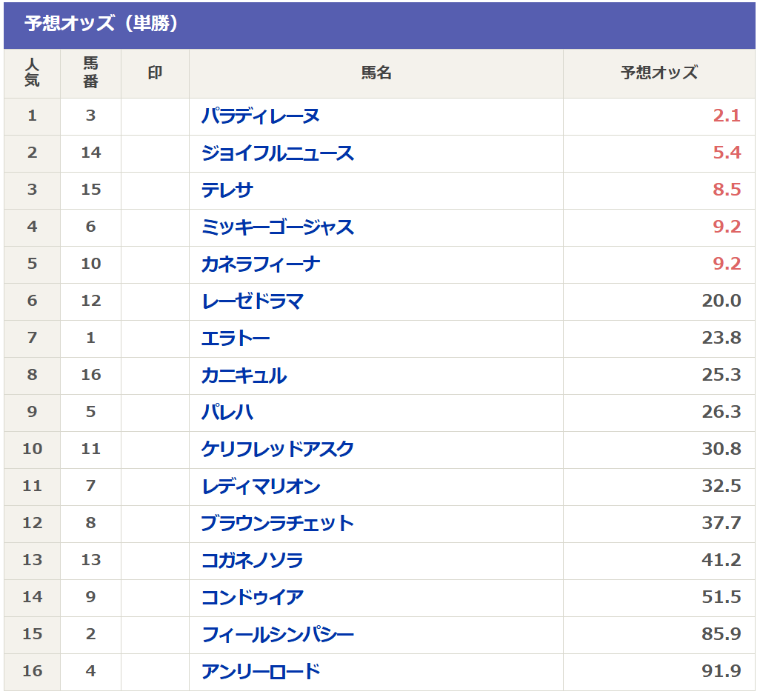Select ミッキーゴージャス horse link
The image size is (760, 700).
(277, 227)
